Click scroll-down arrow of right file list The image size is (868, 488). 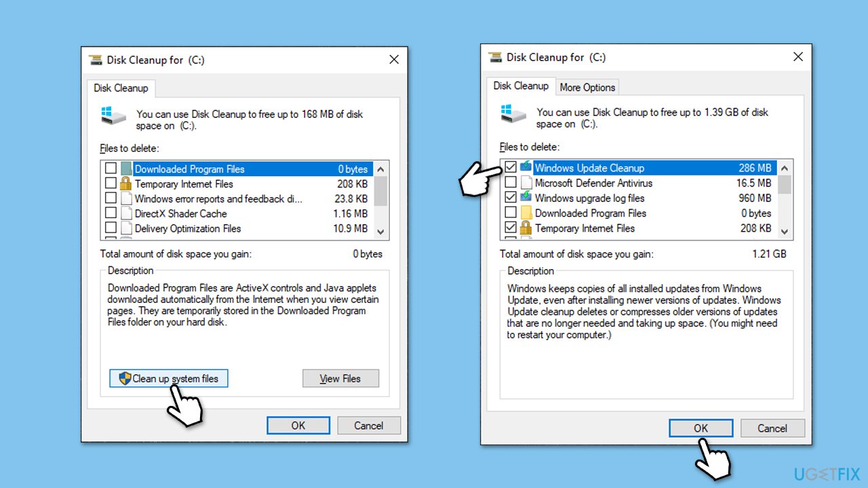pos(785,231)
